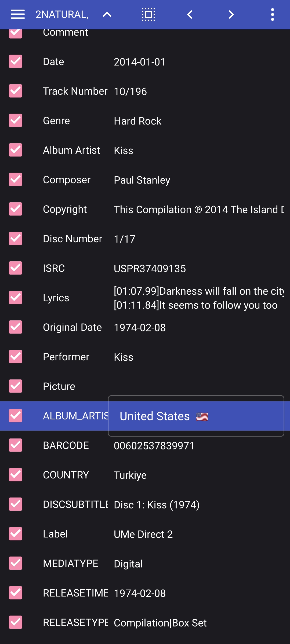
Task: Open the hamburger navigation menu
Action: click(x=18, y=14)
